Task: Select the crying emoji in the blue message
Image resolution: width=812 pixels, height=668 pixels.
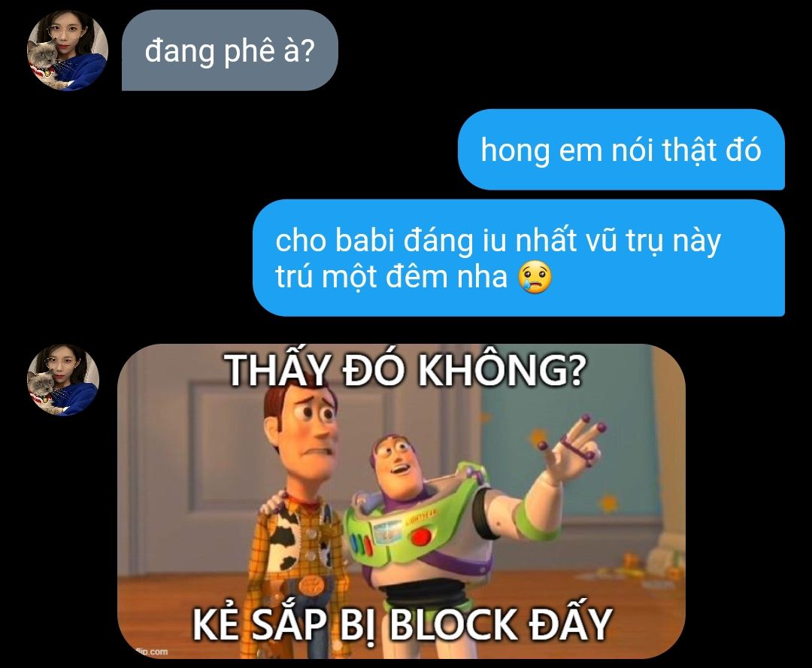Action: (x=535, y=278)
